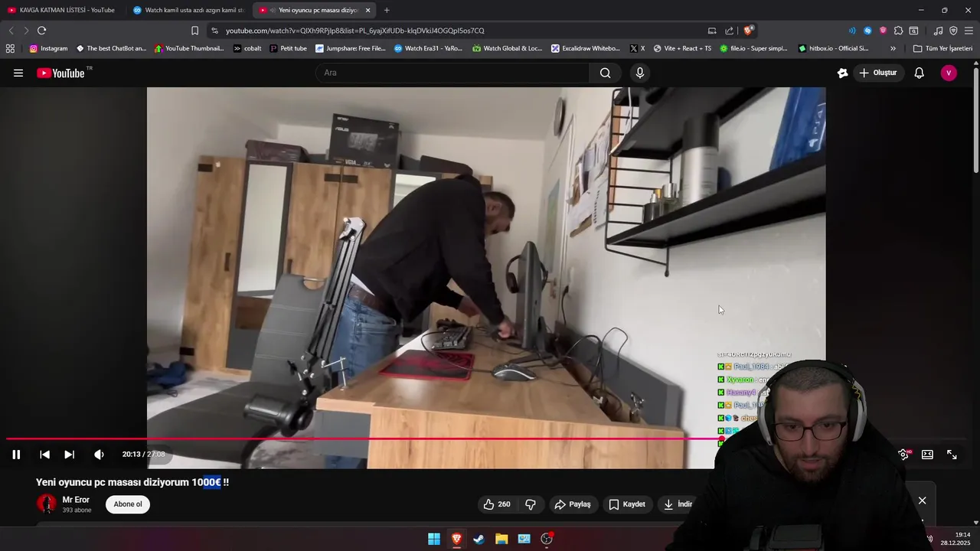Skip to the next video in the playlist

(69, 455)
